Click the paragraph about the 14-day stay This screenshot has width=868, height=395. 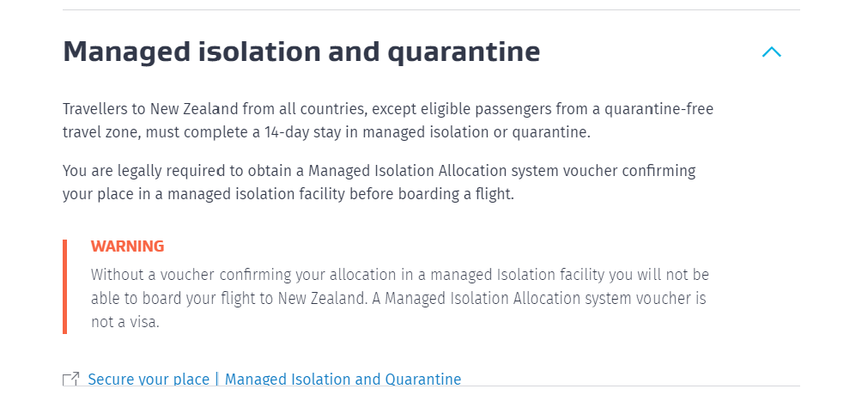pos(387,121)
